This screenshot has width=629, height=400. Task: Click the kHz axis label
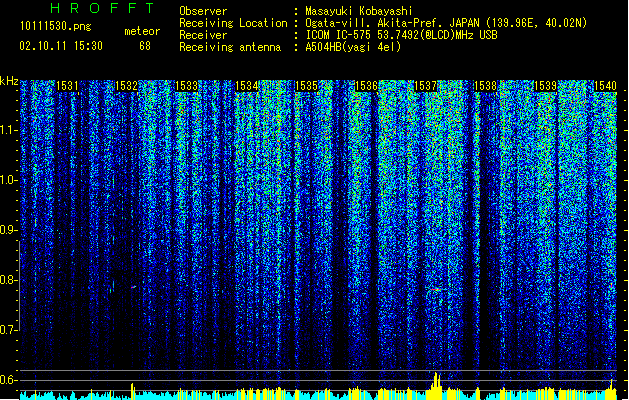pos(9,81)
